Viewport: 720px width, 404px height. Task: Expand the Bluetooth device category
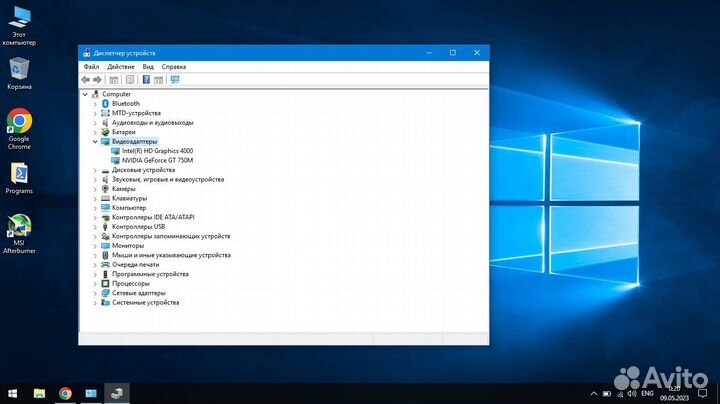point(95,103)
